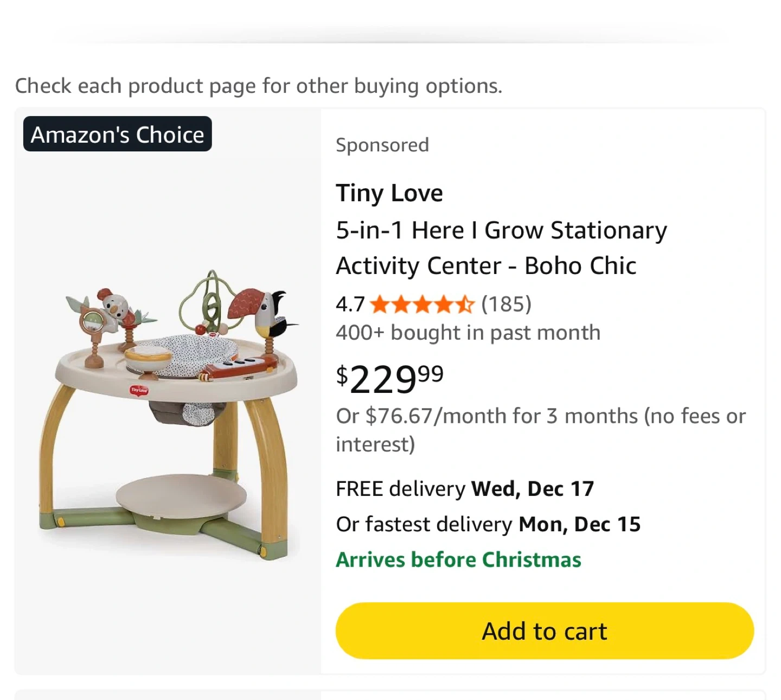
Task: Click the 5-in-1 Here I Grow product title
Action: (x=501, y=248)
